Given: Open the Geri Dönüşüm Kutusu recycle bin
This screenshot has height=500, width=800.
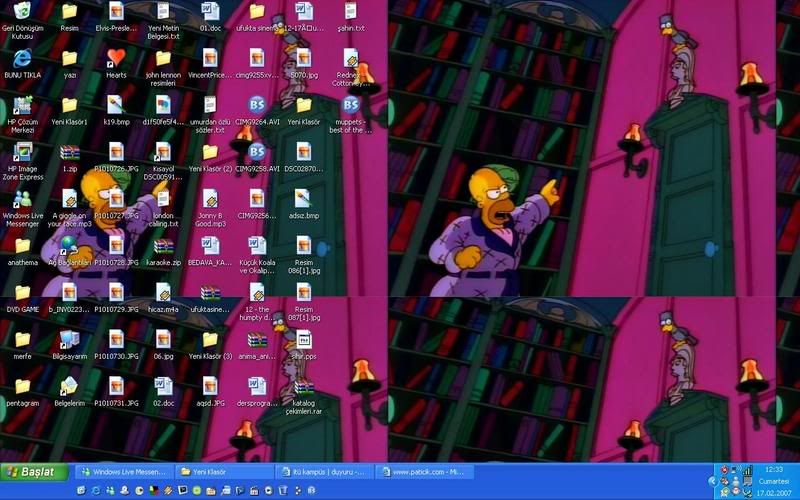Looking at the screenshot, I should pyautogui.click(x=22, y=13).
